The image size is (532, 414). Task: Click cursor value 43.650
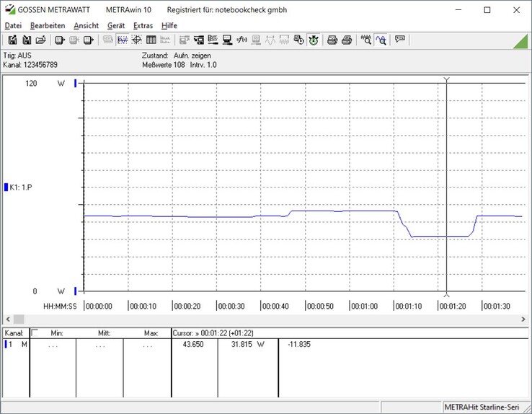[193, 345]
